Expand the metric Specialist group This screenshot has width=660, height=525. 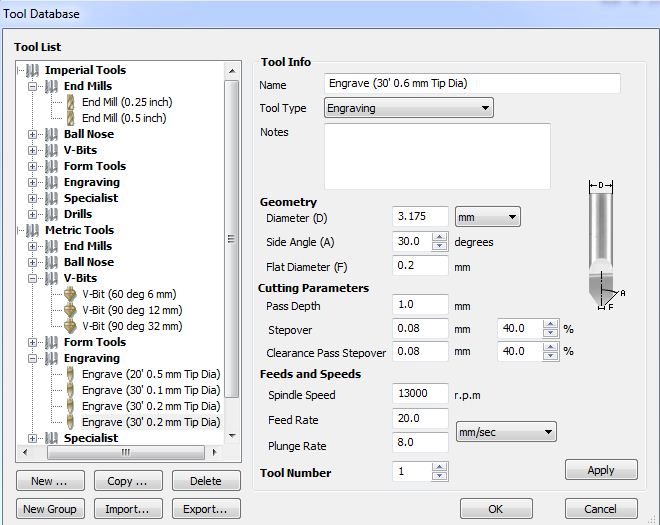[32, 439]
